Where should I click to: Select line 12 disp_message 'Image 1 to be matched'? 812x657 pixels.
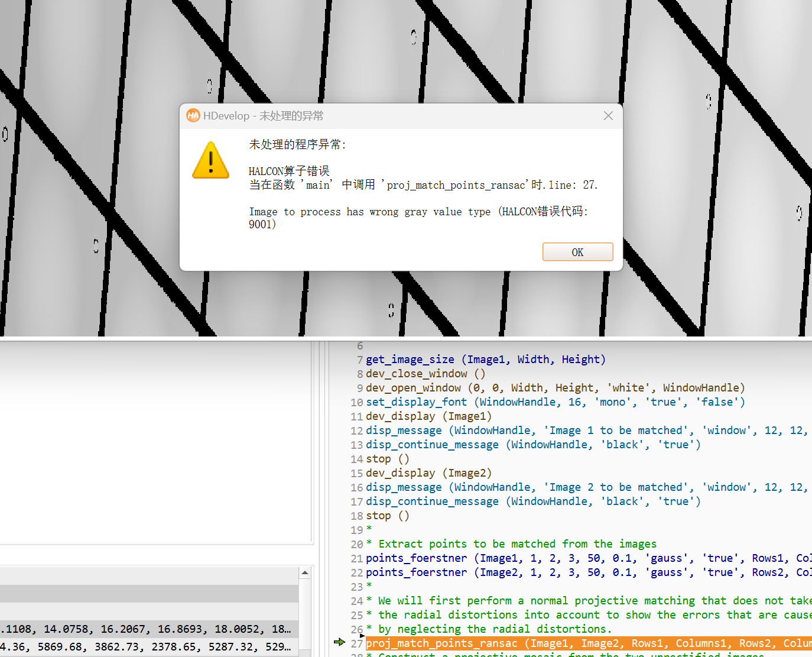click(x=588, y=431)
